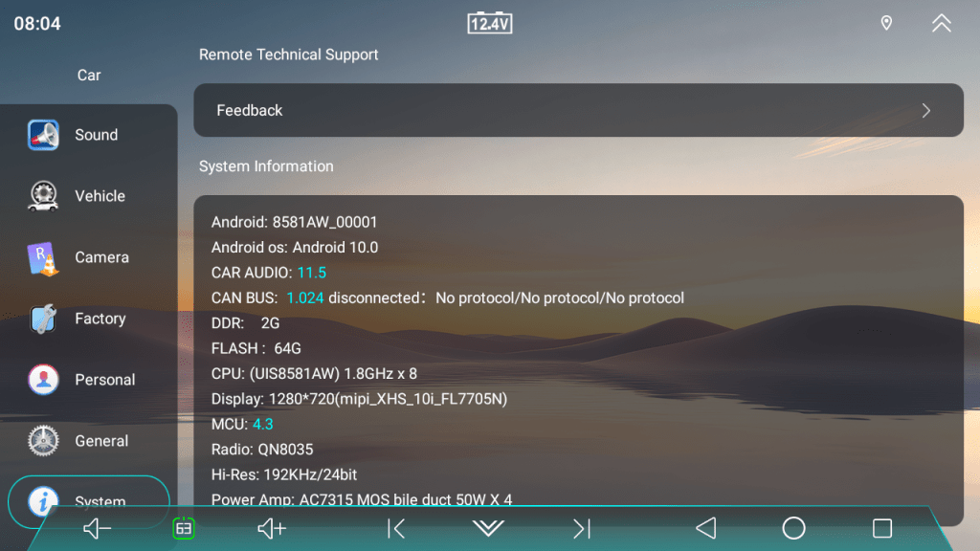Raise volume with speaker plus button

[x=272, y=528]
